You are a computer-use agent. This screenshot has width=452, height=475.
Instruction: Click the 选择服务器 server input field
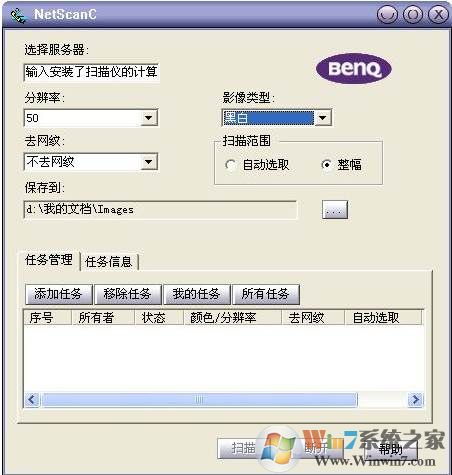(91, 72)
